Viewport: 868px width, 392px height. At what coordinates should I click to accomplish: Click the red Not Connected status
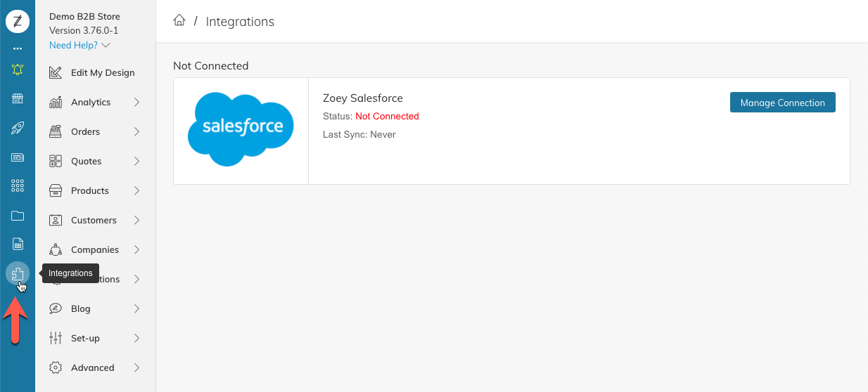(387, 116)
